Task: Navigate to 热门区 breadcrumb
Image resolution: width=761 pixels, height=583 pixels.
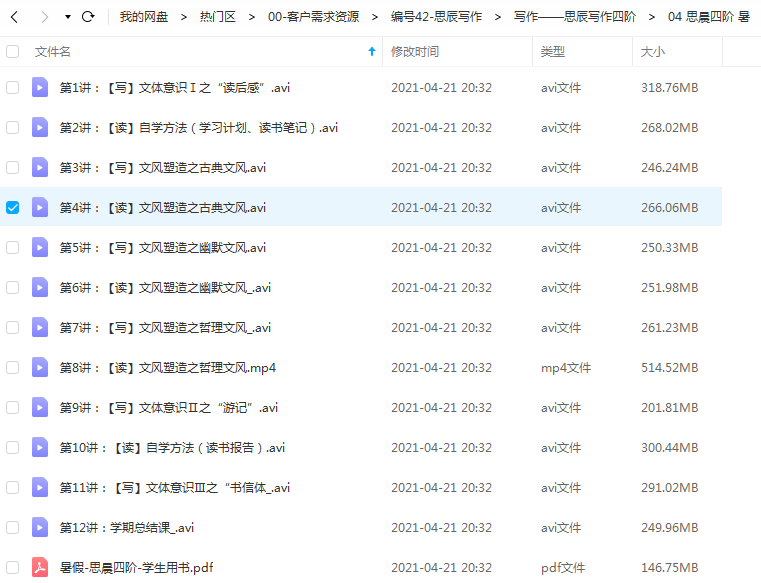Action: (x=217, y=17)
